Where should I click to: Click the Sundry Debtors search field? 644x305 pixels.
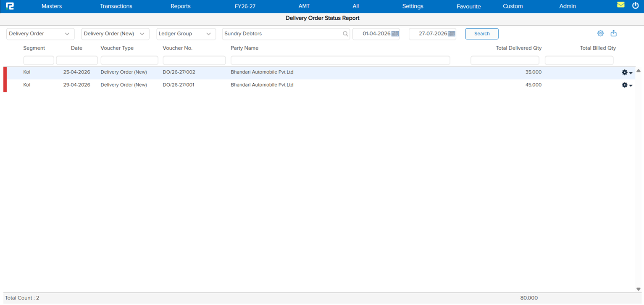(x=286, y=34)
